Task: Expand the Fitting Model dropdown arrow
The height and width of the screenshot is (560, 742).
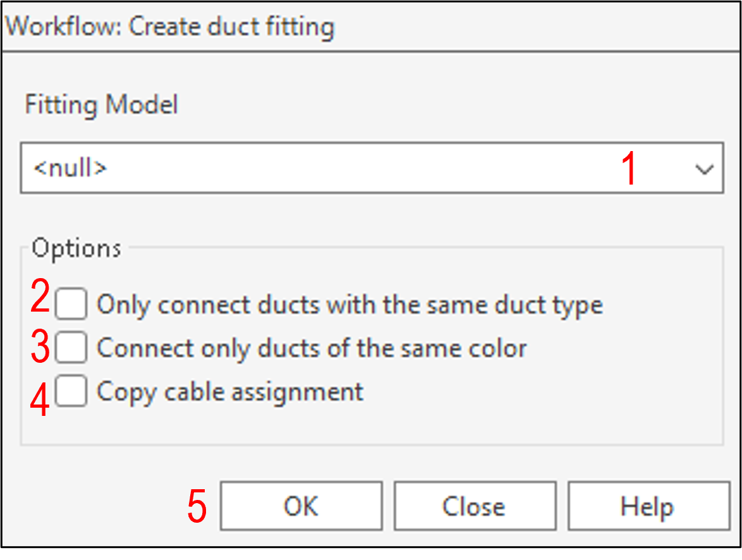Action: (x=703, y=169)
